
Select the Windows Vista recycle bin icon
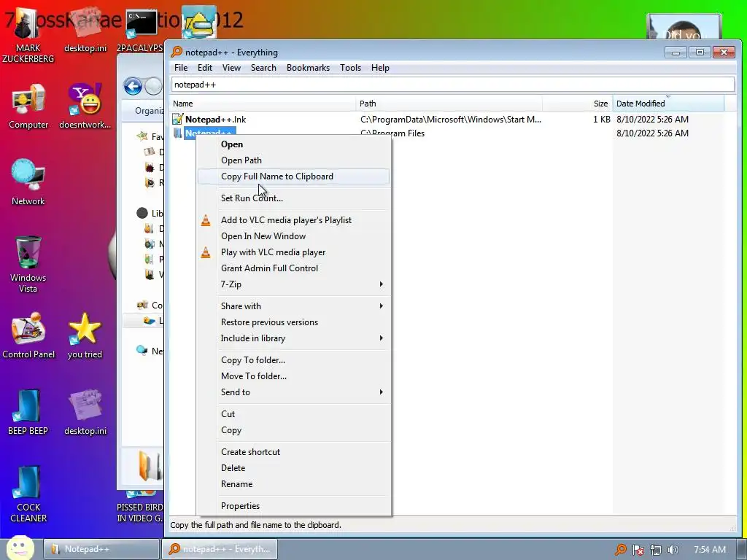point(28,264)
